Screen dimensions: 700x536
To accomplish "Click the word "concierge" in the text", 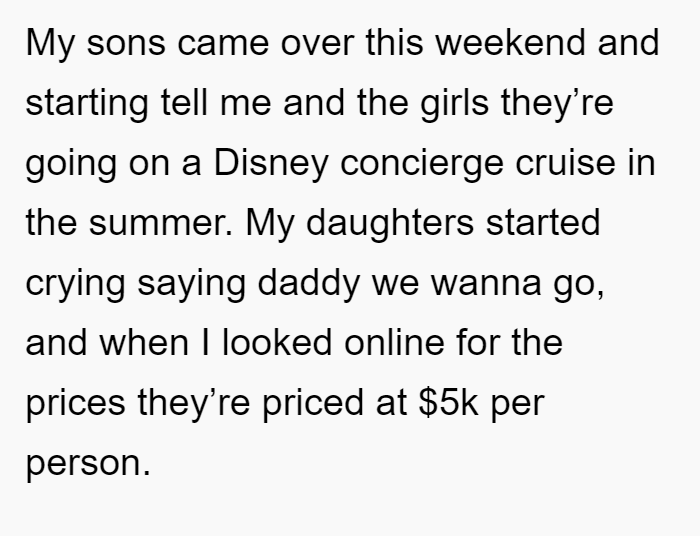I will pyautogui.click(x=422, y=165).
